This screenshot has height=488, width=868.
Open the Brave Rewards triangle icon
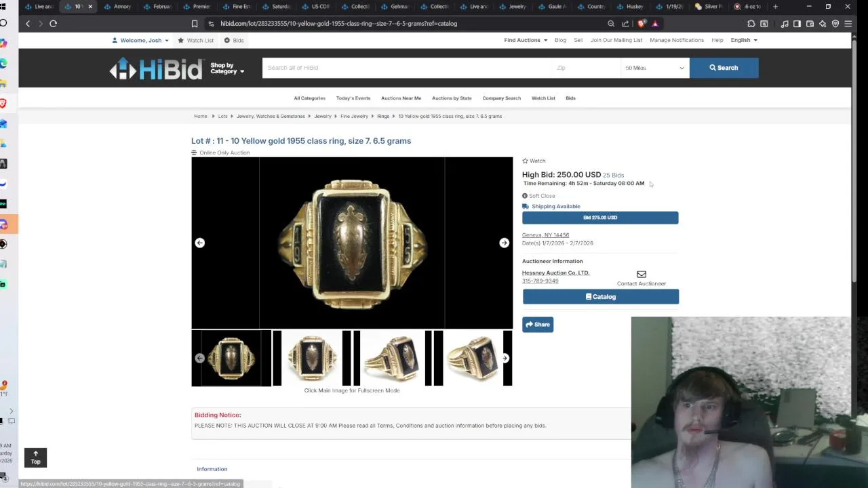coord(654,24)
